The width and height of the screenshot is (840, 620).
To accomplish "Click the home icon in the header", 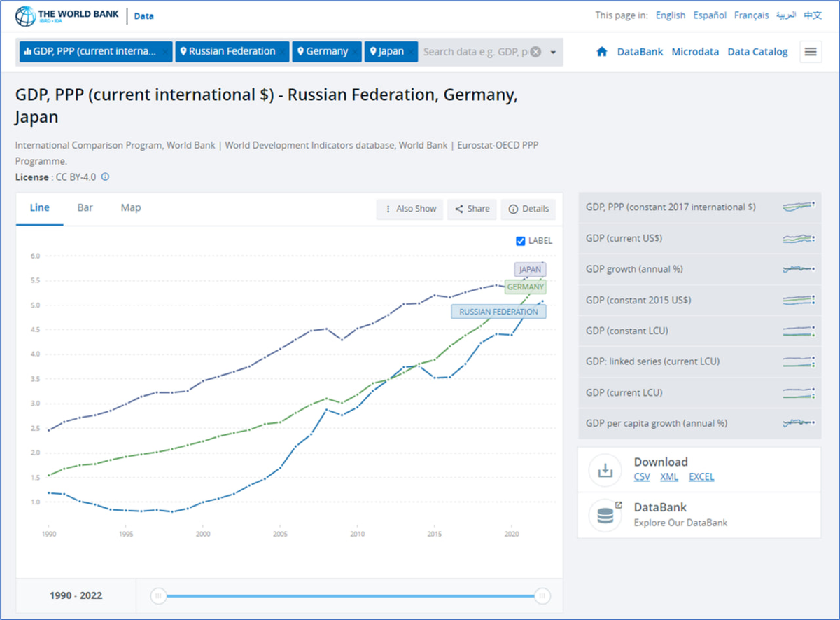I will pyautogui.click(x=601, y=51).
